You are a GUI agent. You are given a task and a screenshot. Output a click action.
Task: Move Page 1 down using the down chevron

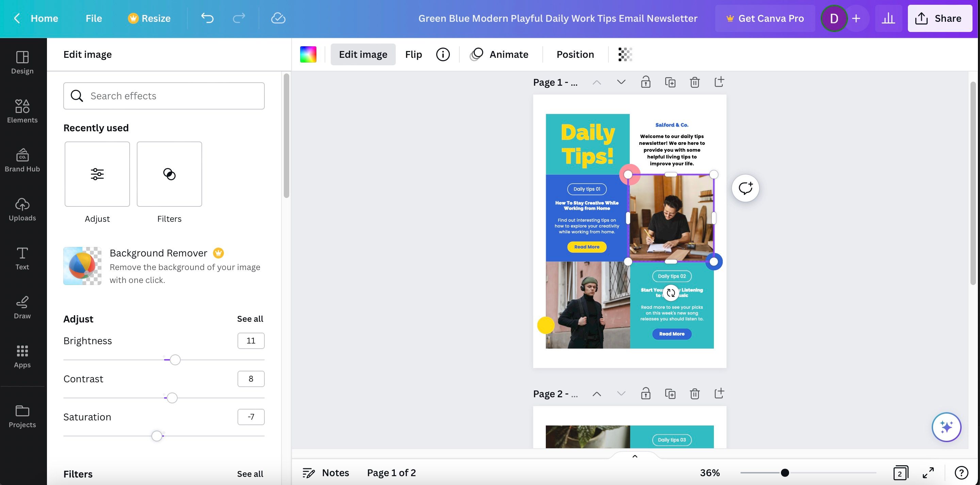620,82
